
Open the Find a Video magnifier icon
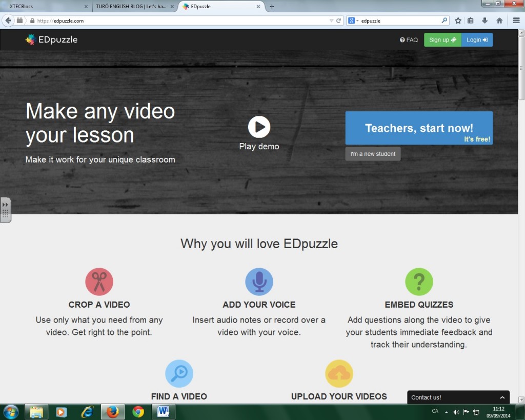[x=179, y=373]
